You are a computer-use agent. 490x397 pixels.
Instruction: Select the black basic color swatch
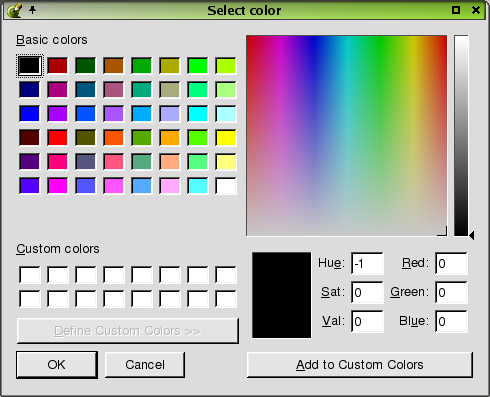[x=30, y=65]
